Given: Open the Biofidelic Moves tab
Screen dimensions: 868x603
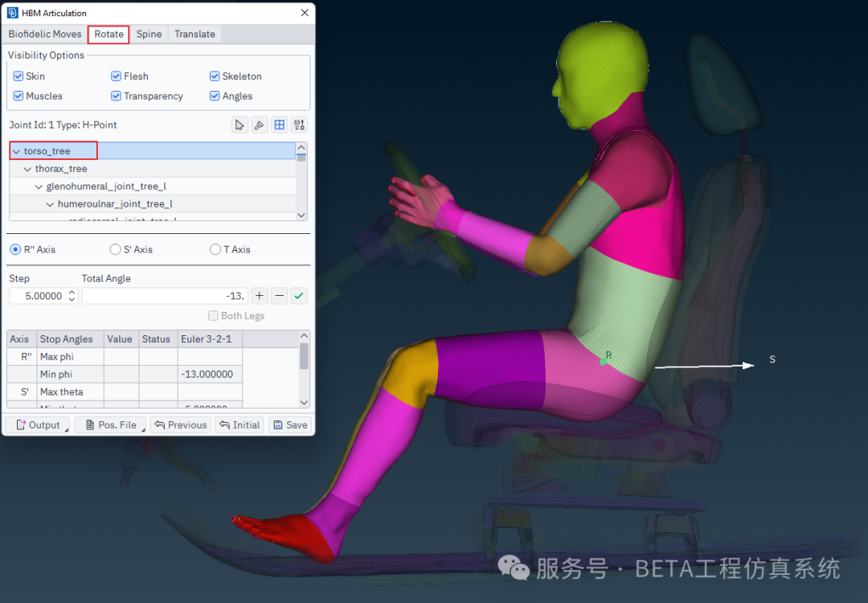Looking at the screenshot, I should pyautogui.click(x=45, y=34).
